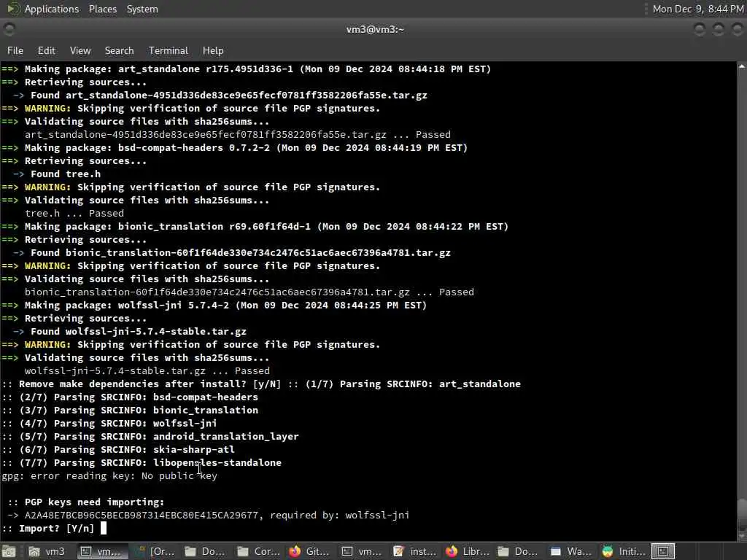The width and height of the screenshot is (747, 560).
Task: Click 'Making package: wolfssl-jni' line
Action: click(214, 306)
